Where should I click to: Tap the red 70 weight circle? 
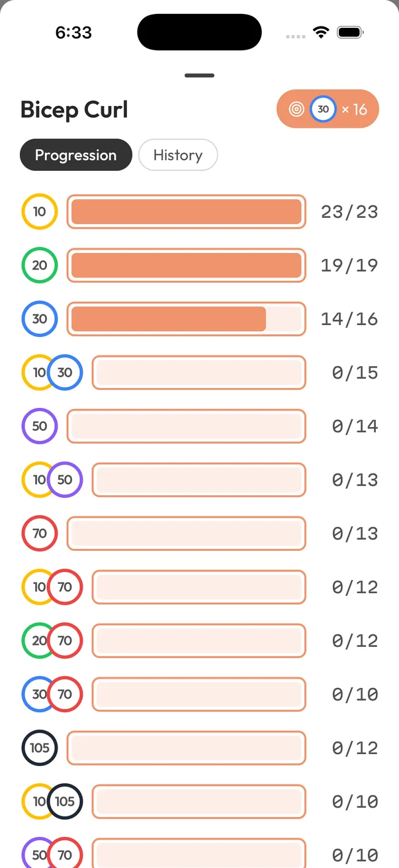coord(40,533)
